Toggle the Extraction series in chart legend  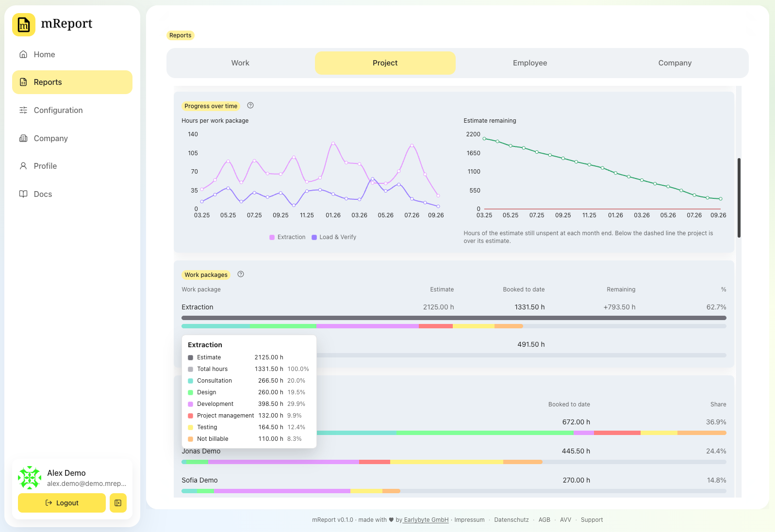pos(287,237)
